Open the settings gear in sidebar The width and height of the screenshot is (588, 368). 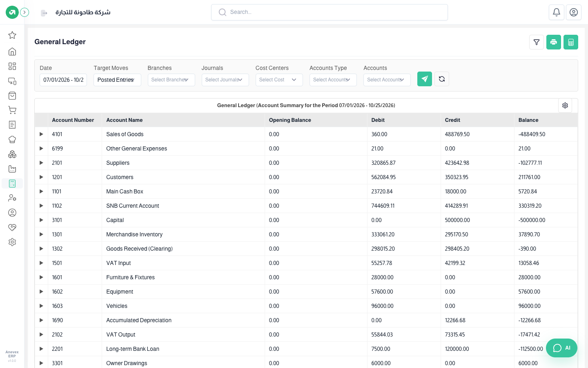pyautogui.click(x=12, y=242)
